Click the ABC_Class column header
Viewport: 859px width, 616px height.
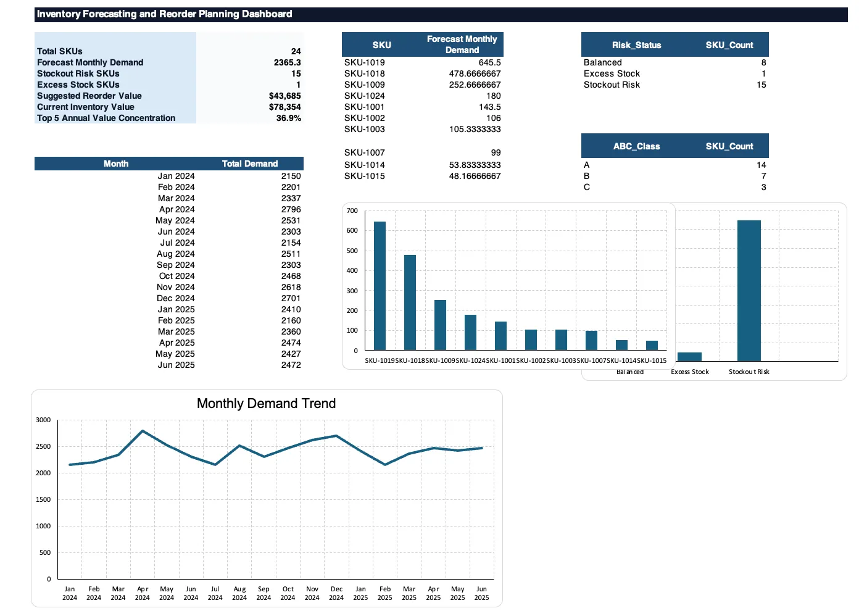click(636, 146)
